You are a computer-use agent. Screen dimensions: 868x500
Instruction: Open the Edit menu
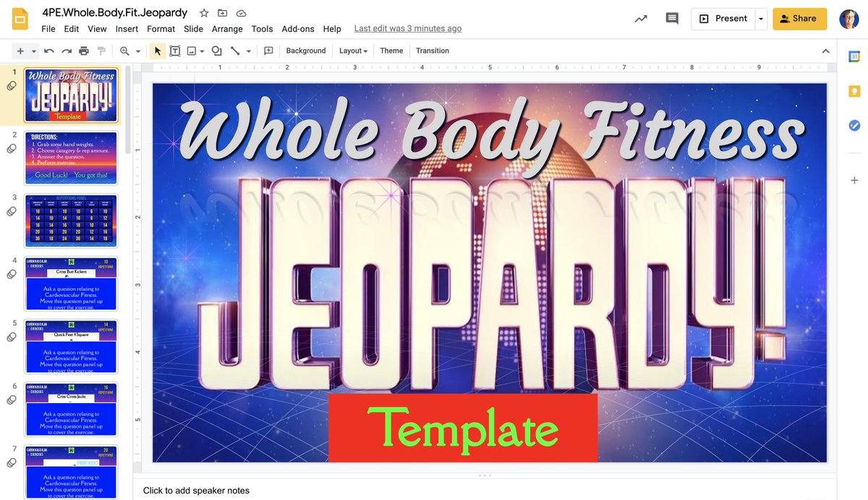pos(72,29)
